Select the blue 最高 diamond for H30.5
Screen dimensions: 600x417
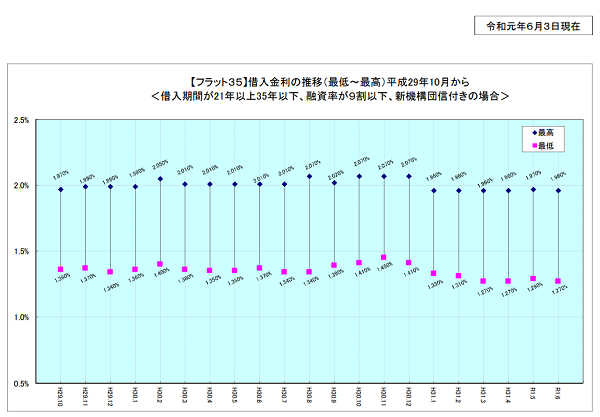pyautogui.click(x=235, y=184)
